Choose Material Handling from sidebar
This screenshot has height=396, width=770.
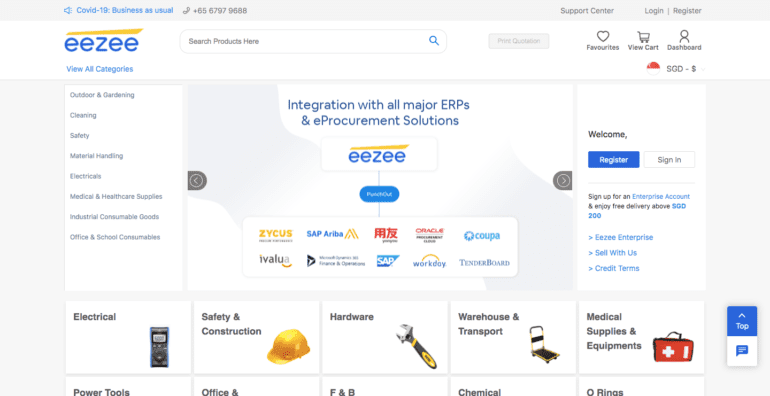96,156
